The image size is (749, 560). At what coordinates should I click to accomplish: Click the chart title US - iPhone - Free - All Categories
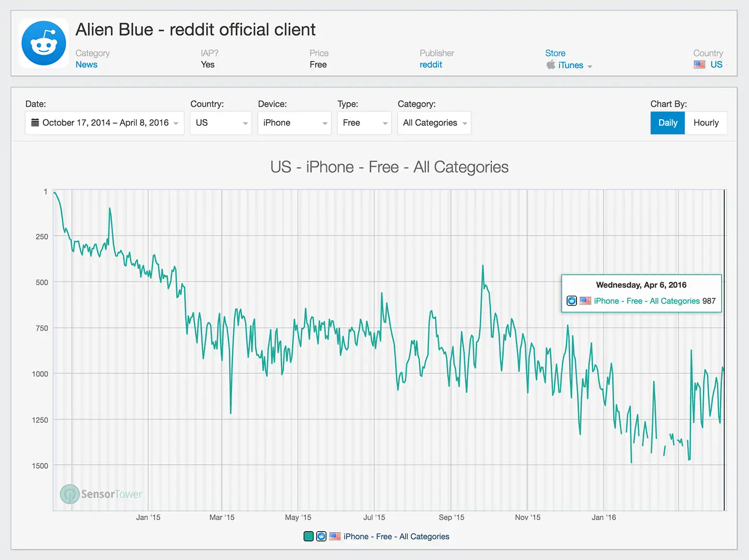(x=389, y=167)
